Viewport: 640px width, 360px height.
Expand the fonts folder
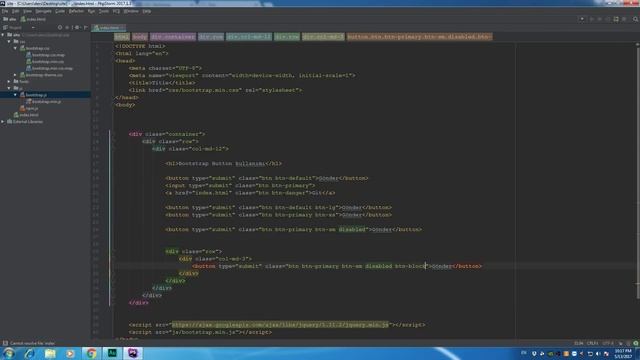(10, 82)
